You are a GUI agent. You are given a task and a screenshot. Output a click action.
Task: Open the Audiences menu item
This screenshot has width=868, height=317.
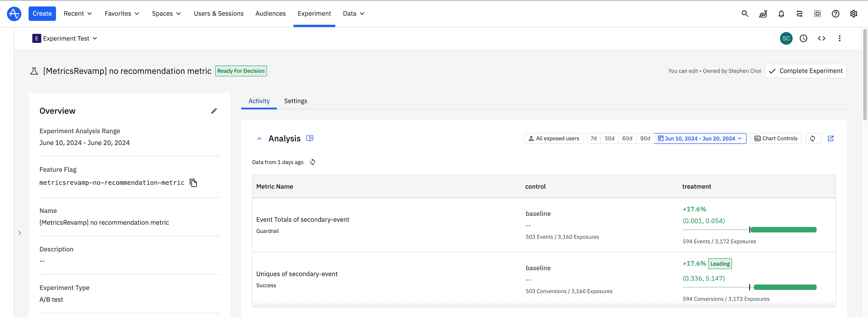[x=270, y=13]
